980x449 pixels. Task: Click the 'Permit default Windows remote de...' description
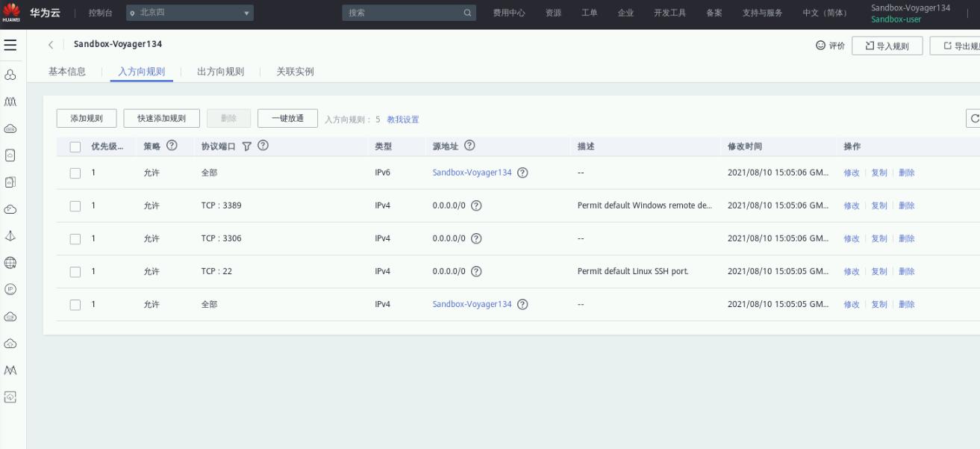pos(645,205)
